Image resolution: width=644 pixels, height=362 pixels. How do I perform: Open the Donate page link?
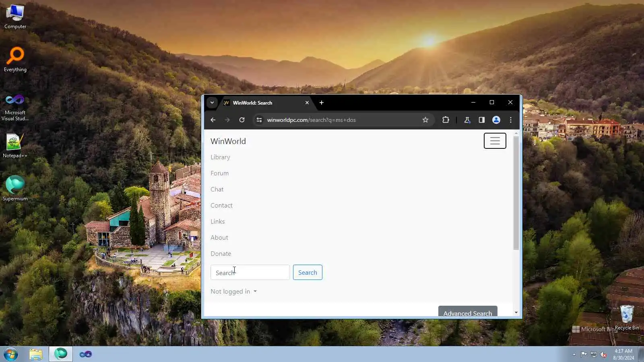(221, 254)
